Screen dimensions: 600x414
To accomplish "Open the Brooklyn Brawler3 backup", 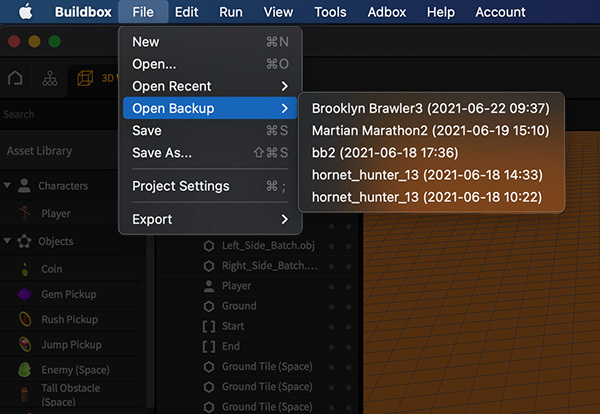I will coord(431,108).
